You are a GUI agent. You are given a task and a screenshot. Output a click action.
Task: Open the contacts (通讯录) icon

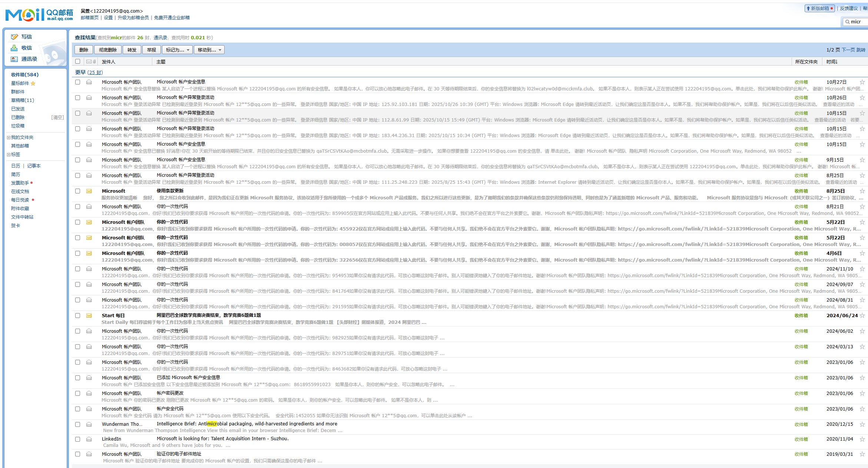[14, 59]
